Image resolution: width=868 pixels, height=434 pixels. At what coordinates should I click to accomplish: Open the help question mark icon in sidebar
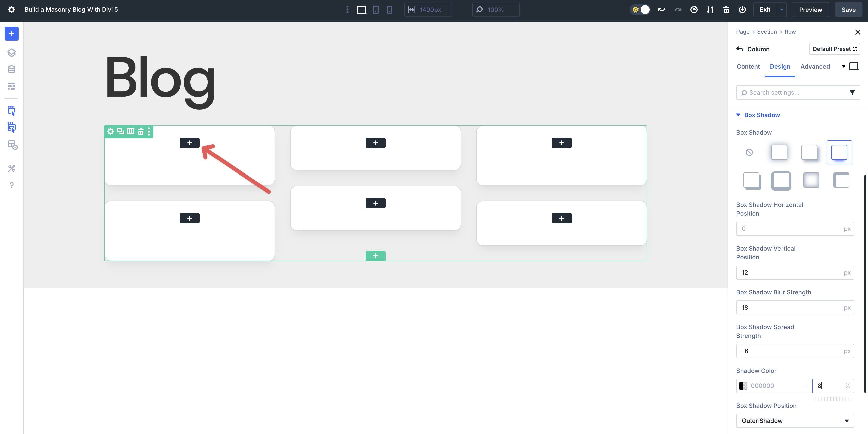point(12,185)
